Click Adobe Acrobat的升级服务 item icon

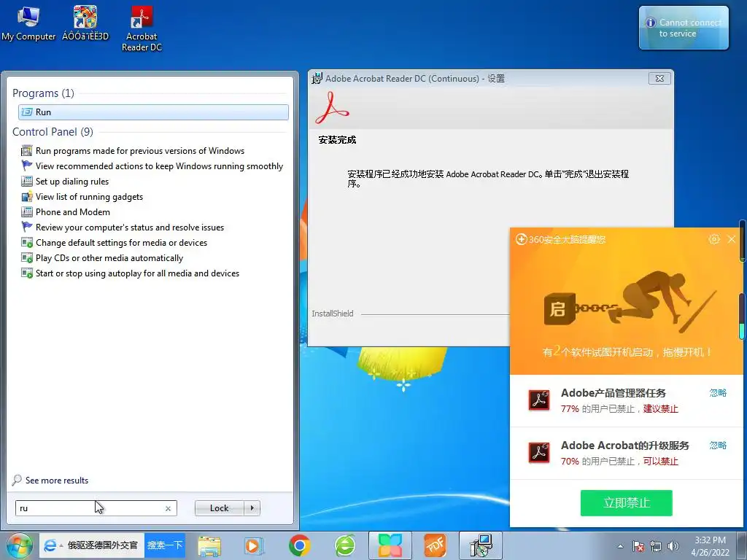tap(539, 452)
